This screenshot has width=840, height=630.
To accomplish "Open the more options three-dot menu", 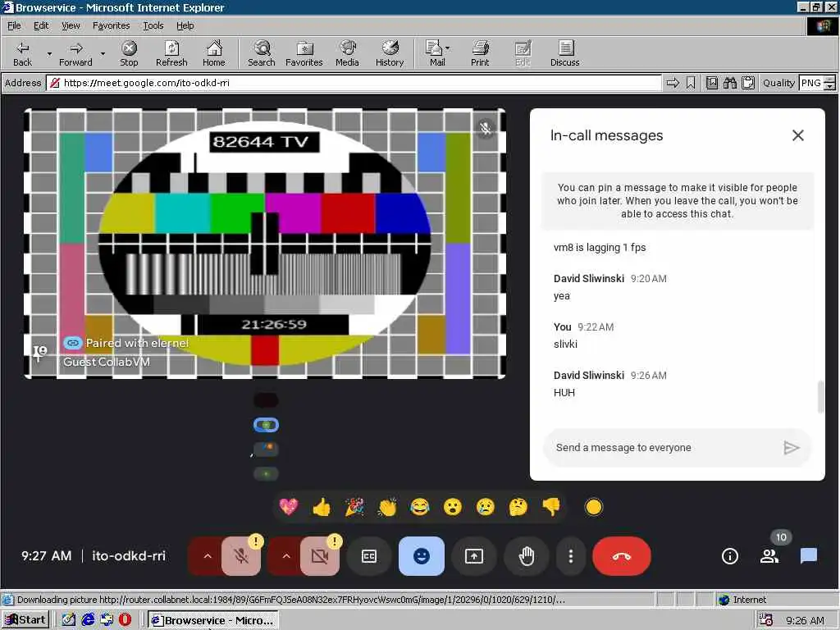I will pos(571,556).
